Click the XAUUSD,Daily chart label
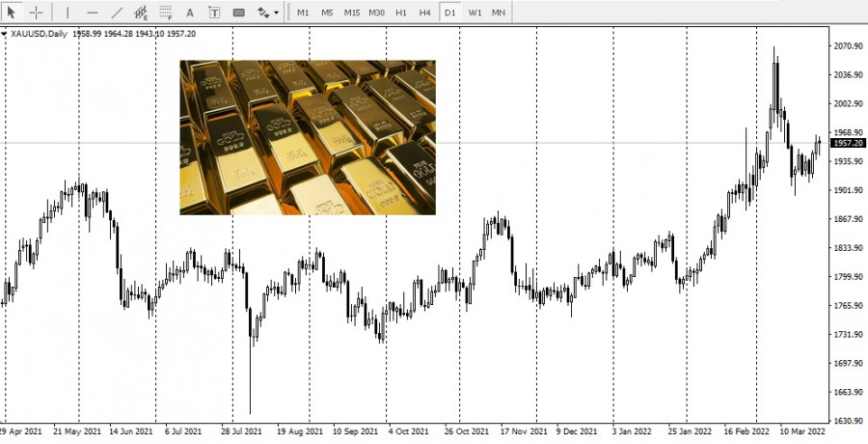The width and height of the screenshot is (868, 444). [39, 34]
